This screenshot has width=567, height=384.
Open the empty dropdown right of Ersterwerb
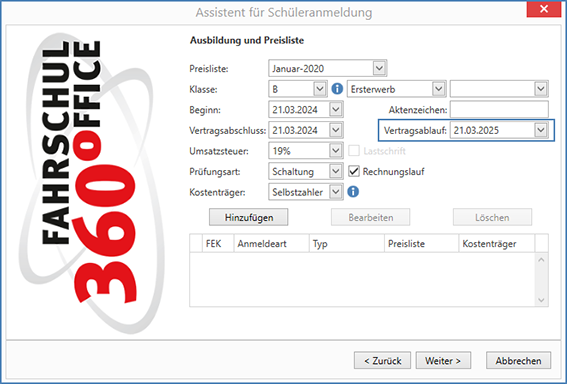click(541, 89)
